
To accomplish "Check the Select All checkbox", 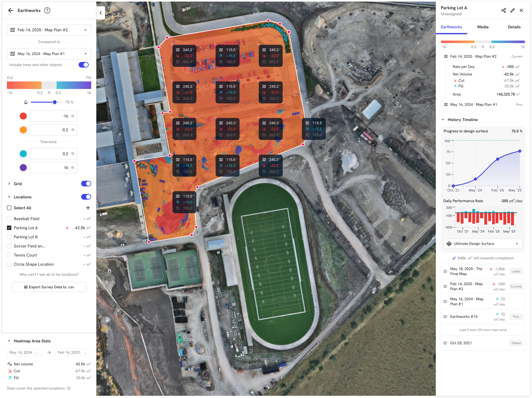I will point(9,208).
